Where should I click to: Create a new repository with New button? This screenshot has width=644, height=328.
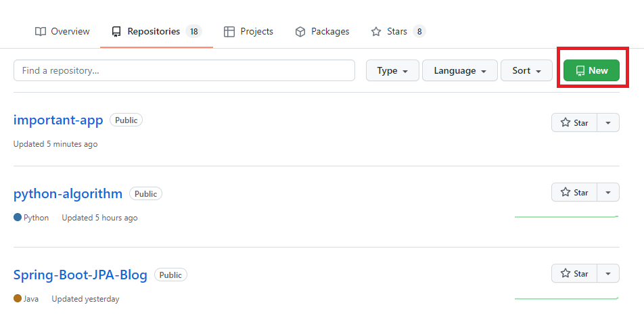(x=591, y=70)
